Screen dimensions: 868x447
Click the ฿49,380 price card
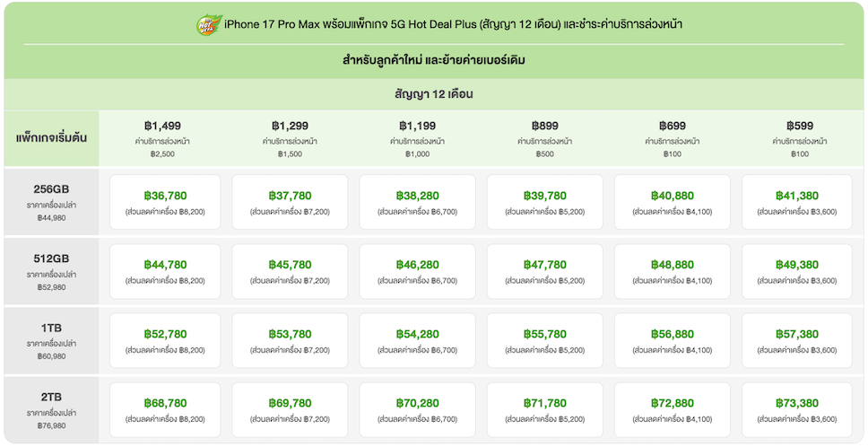(x=797, y=271)
